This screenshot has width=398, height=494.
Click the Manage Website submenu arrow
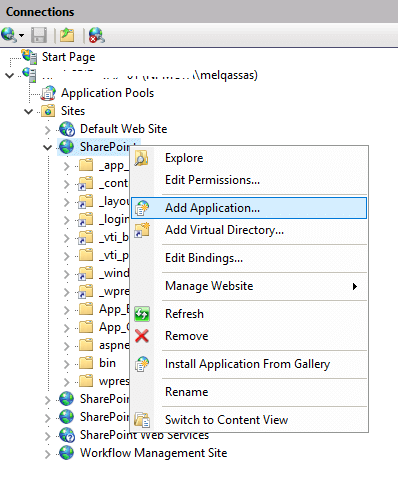tap(355, 286)
